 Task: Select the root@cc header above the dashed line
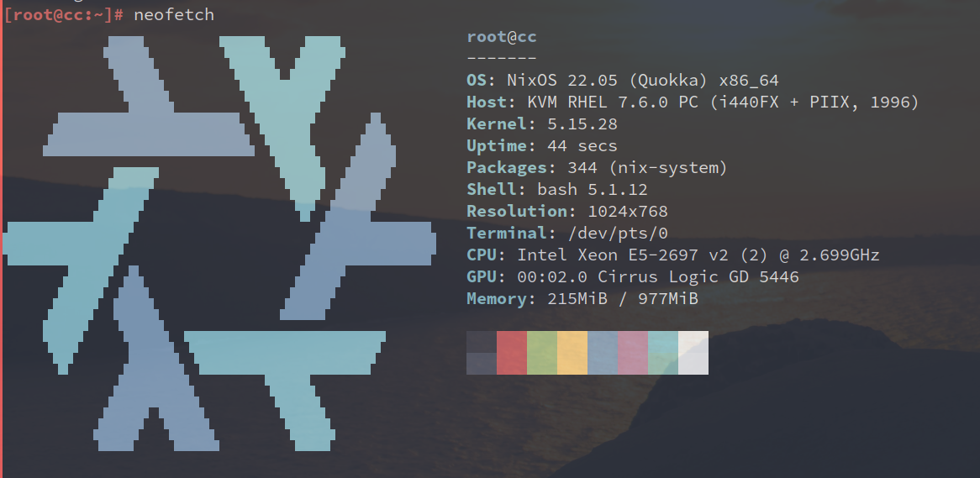502,37
